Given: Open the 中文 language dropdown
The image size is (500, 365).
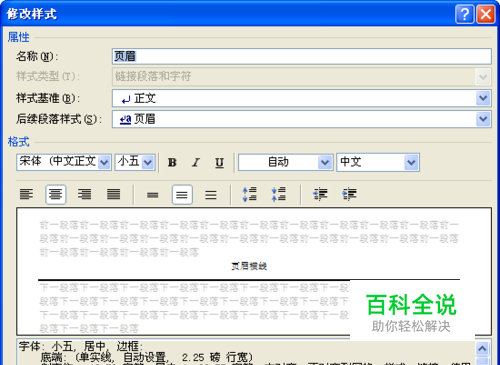Looking at the screenshot, I should [x=411, y=162].
